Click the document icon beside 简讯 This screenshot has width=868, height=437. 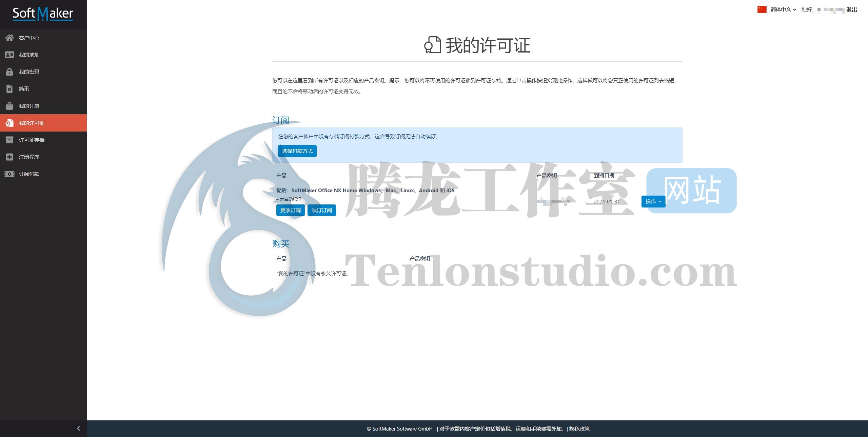[9, 89]
